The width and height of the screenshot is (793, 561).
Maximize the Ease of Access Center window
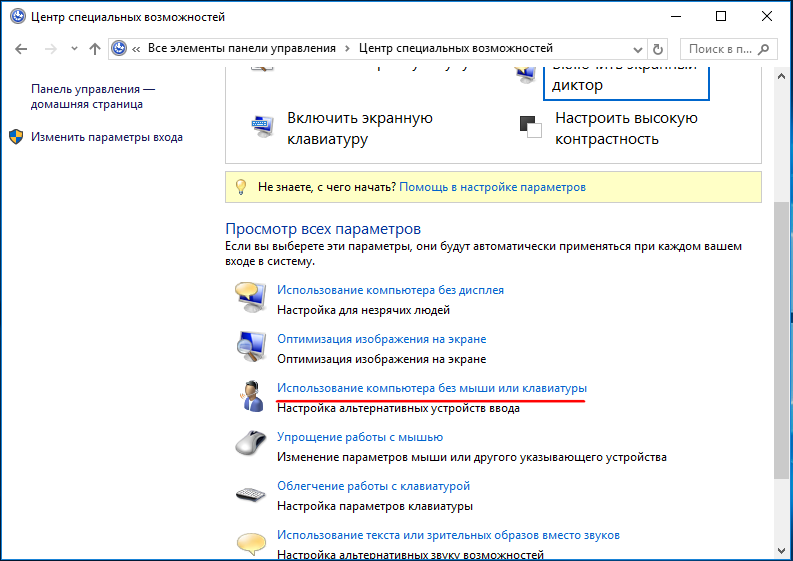pyautogui.click(x=721, y=16)
